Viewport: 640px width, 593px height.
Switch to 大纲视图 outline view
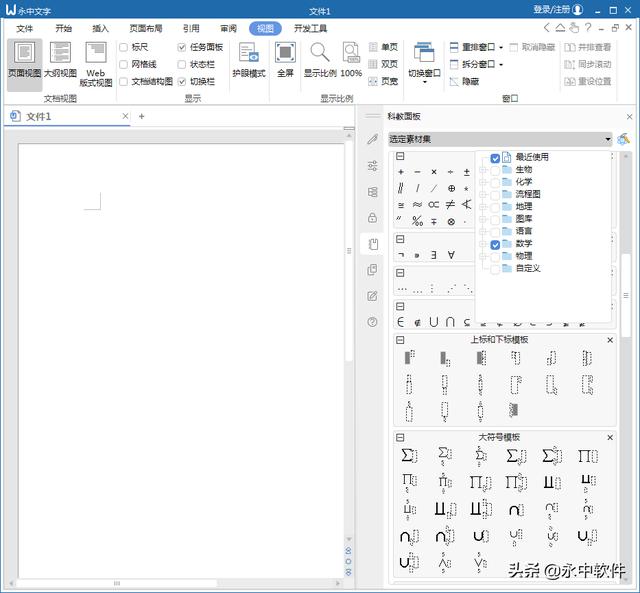(x=60, y=58)
